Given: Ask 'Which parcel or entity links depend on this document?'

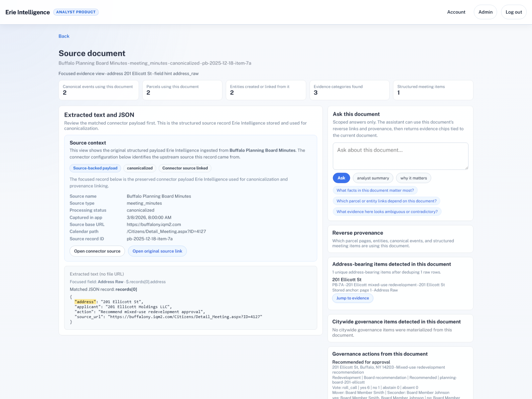Looking at the screenshot, I should 386,201.
